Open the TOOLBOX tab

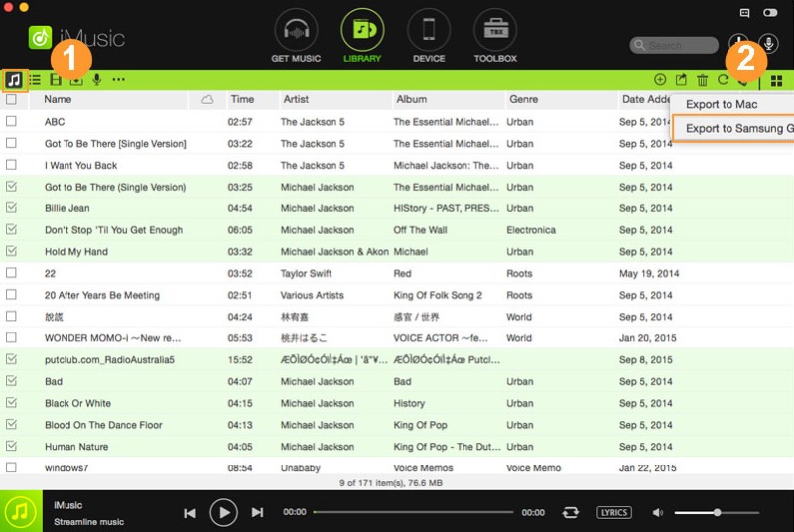[x=495, y=37]
